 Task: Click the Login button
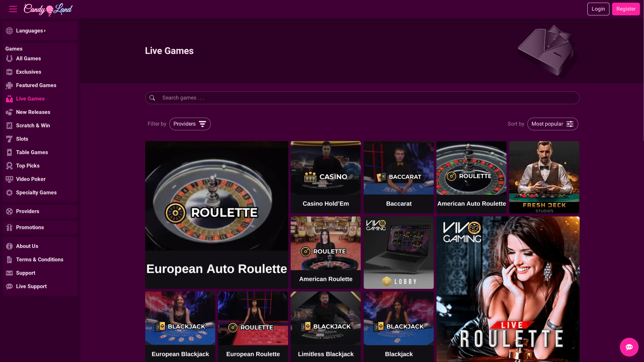coord(598,9)
